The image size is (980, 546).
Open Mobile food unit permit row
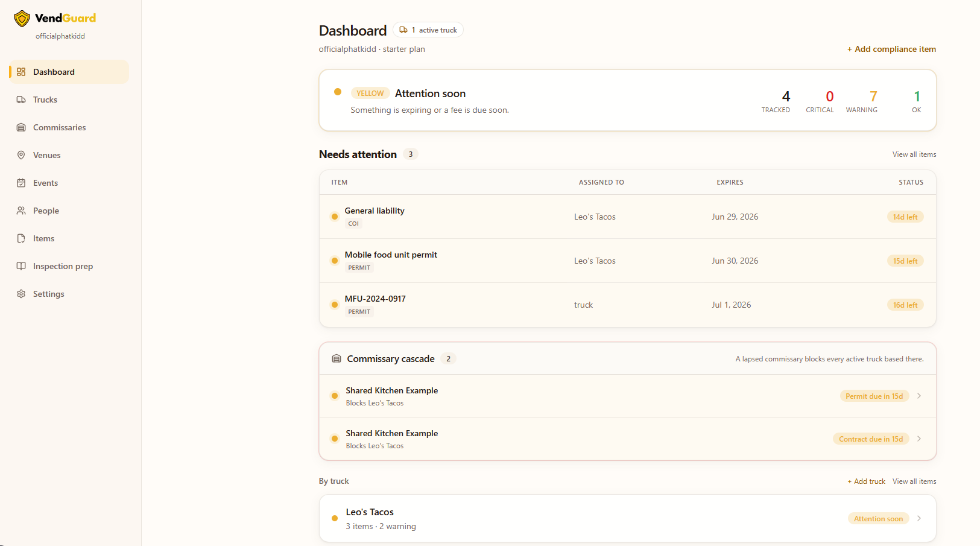(628, 261)
